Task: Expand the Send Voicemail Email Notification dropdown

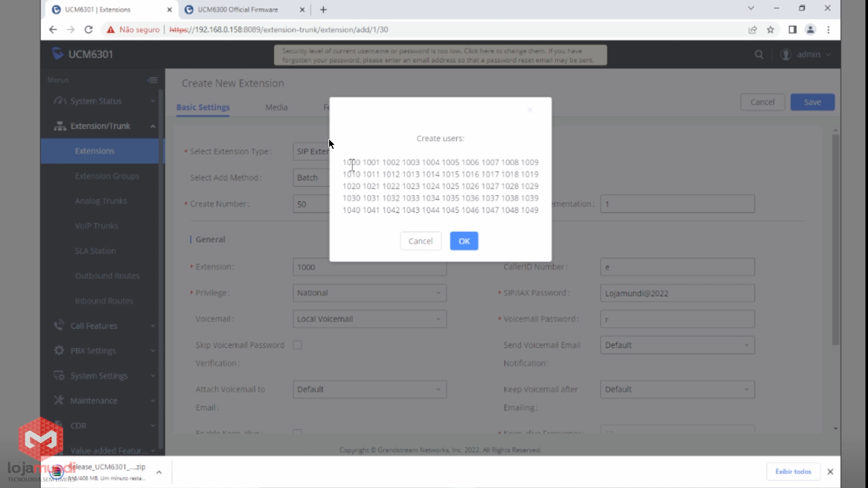Action: click(x=677, y=345)
